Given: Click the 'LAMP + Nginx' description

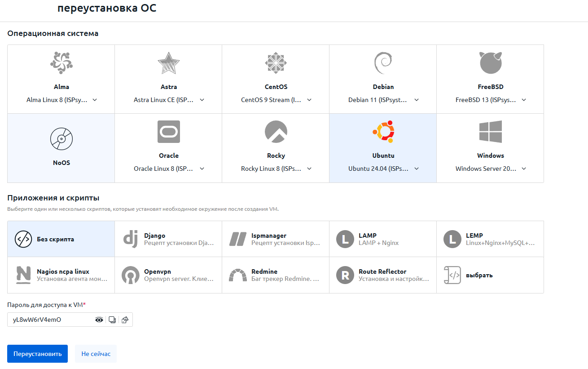Looking at the screenshot, I should pos(378,243).
